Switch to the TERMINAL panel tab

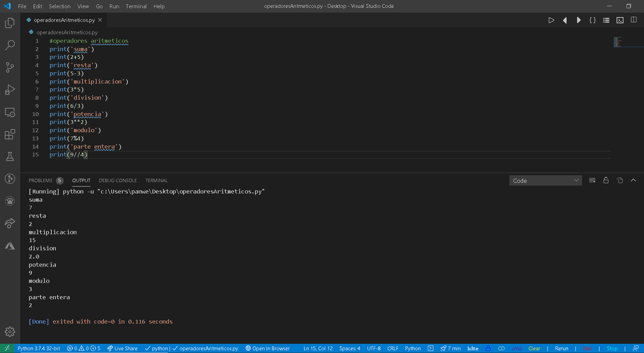click(156, 180)
